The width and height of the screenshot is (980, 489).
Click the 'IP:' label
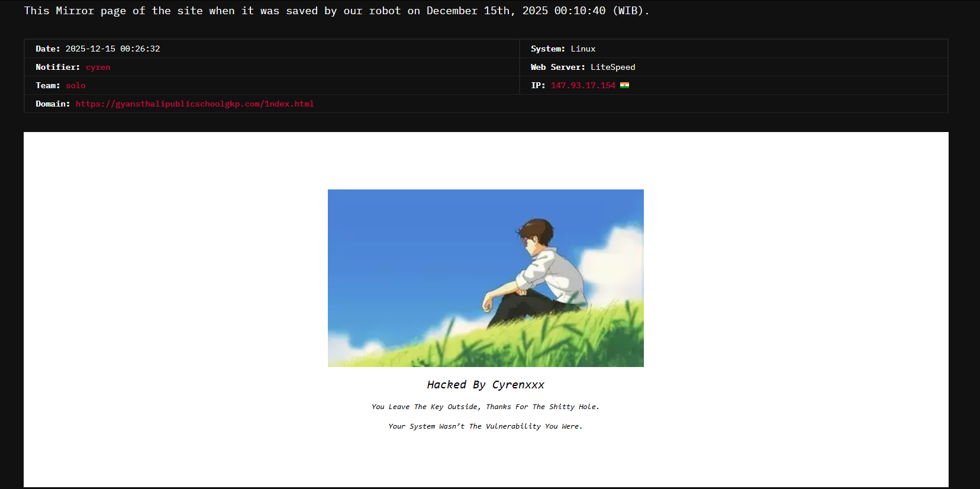[538, 86]
